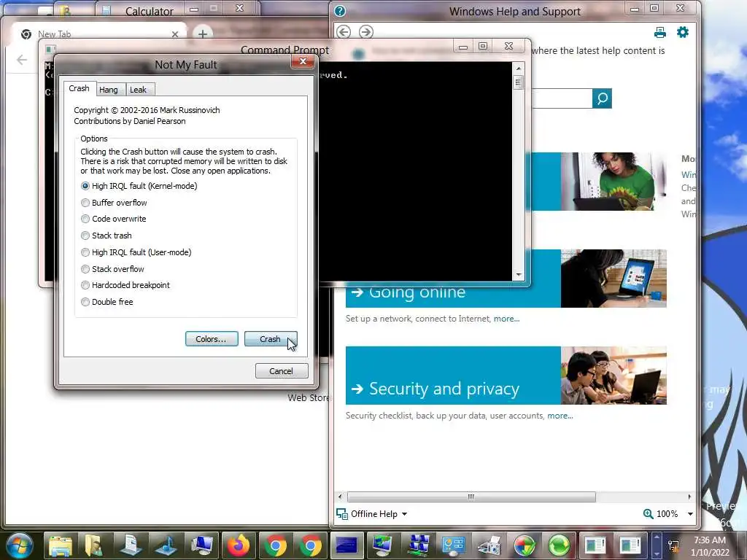
Task: Click the Crash button
Action: (x=271, y=339)
